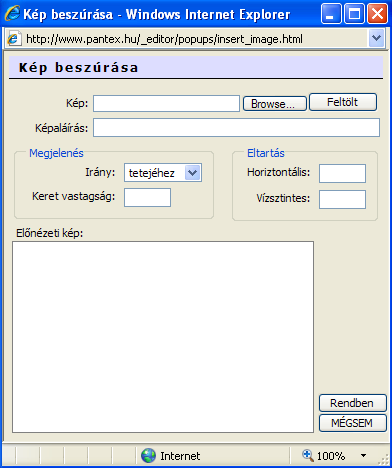Viewport: 392px width, 468px height.
Task: Close the Kép beszúrása window
Action: pos(377,14)
